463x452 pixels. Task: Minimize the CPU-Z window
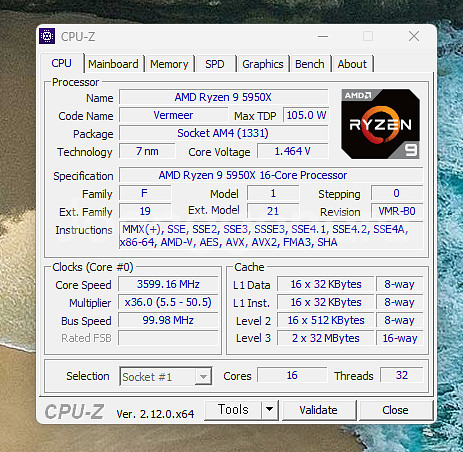coord(323,36)
